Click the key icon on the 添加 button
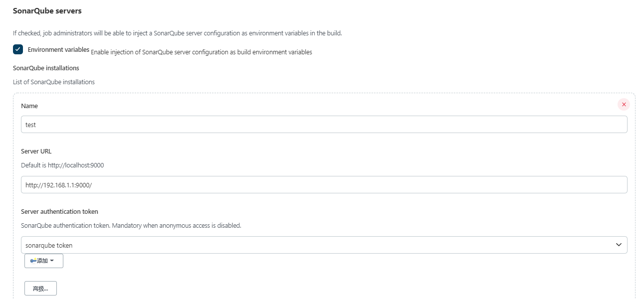The image size is (644, 299). click(33, 261)
